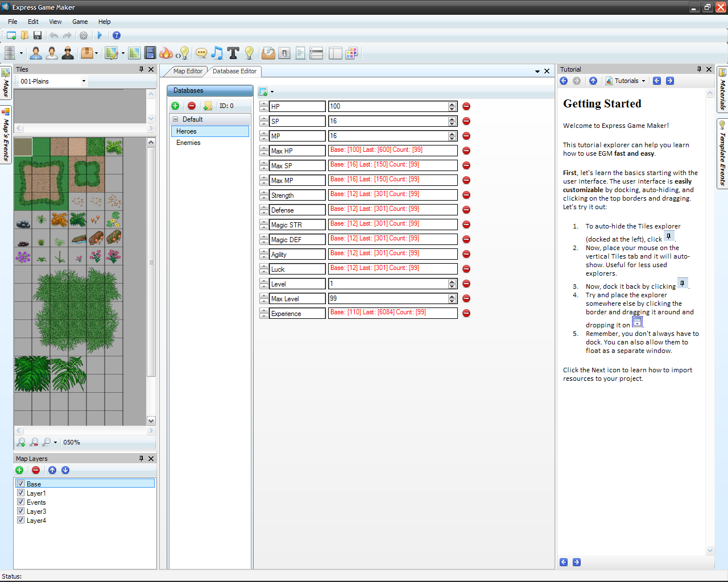Click the color grid palette icon

point(351,53)
